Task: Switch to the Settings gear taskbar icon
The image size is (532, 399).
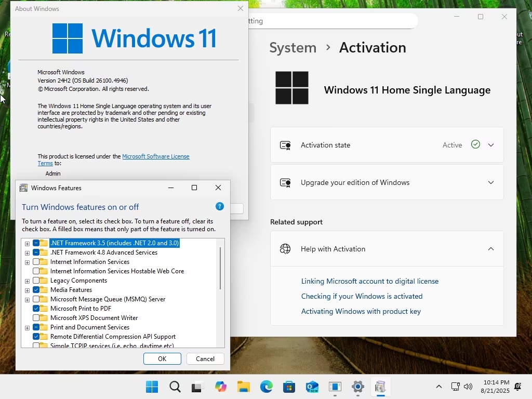Action: pos(357,387)
